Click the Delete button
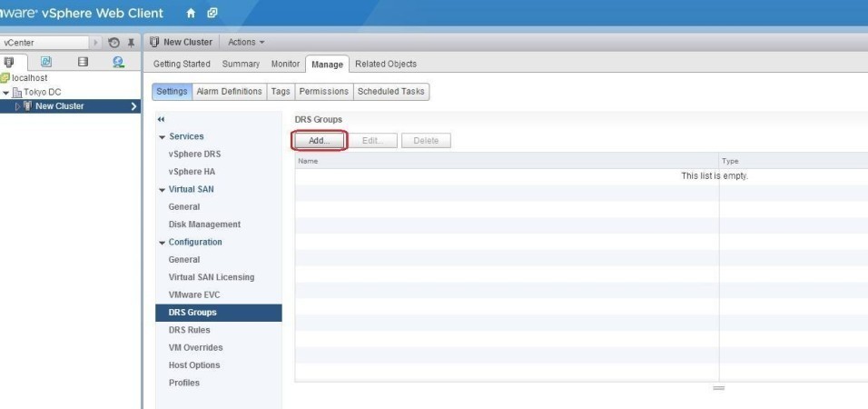 pyautogui.click(x=426, y=141)
